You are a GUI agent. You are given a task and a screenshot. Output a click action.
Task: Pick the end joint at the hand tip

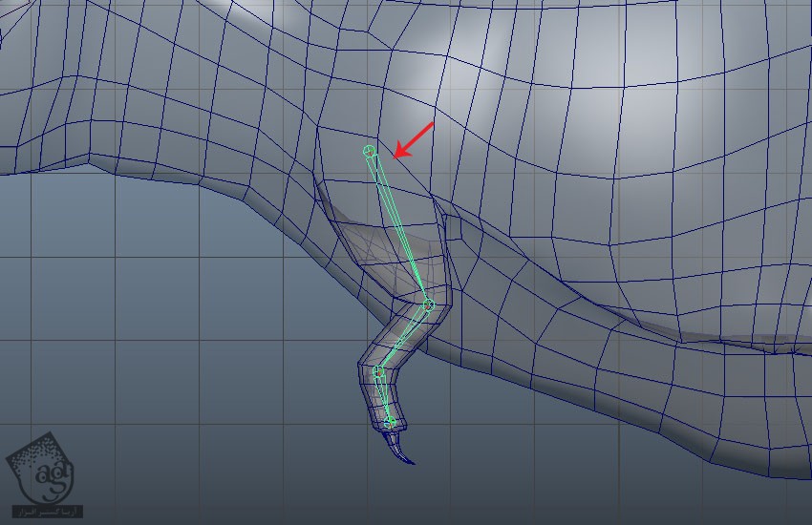[390, 422]
